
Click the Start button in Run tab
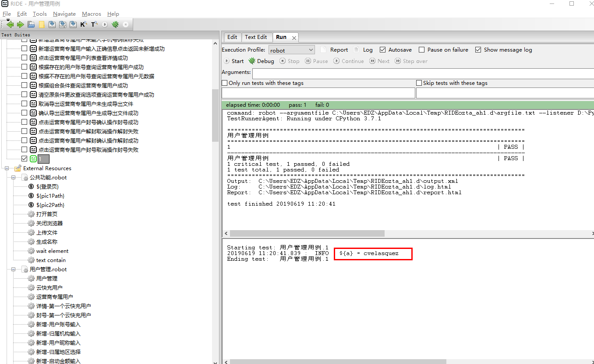click(234, 61)
